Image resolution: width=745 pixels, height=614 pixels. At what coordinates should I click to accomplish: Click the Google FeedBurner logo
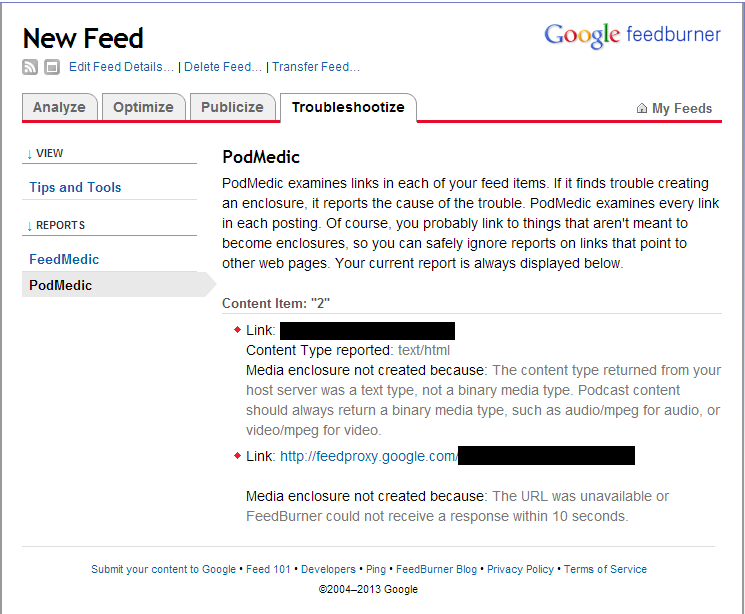(x=632, y=35)
